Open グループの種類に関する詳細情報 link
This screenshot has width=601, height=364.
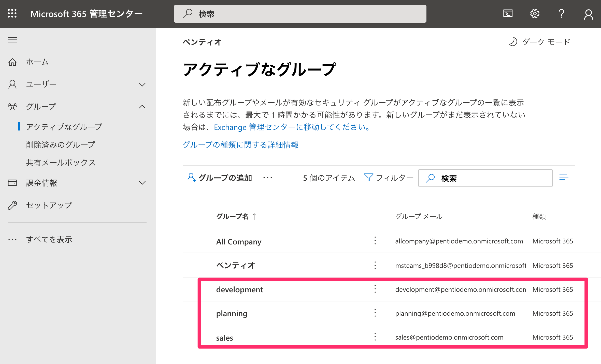241,145
